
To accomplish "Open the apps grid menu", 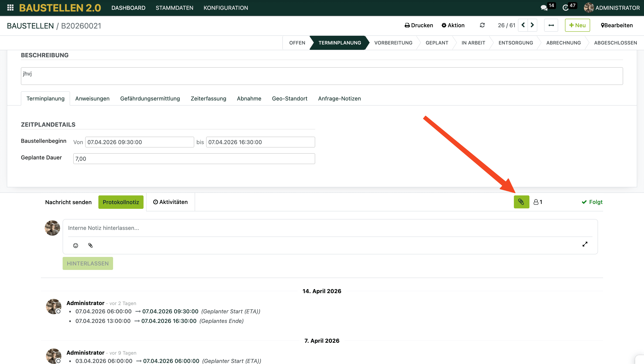I will point(10,8).
